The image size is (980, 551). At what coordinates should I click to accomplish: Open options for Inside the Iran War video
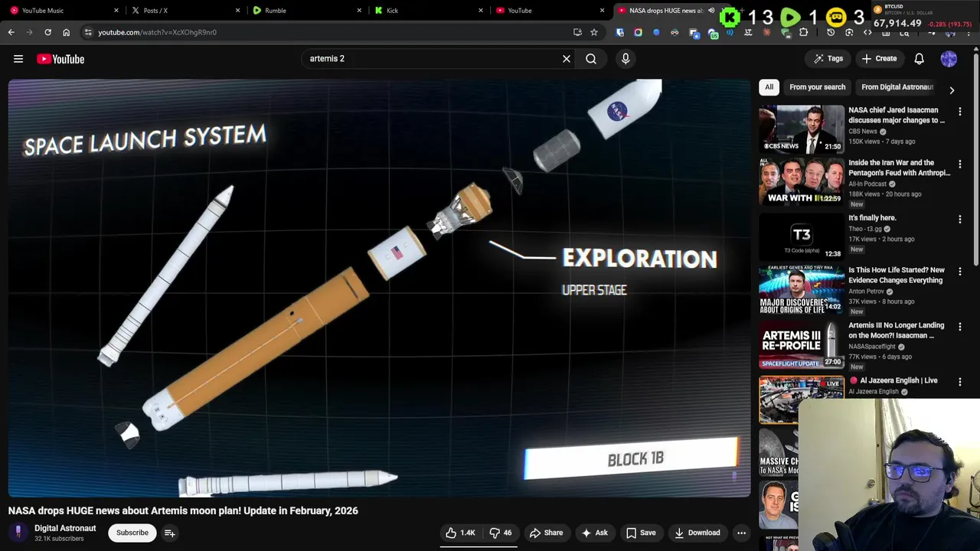960,165
